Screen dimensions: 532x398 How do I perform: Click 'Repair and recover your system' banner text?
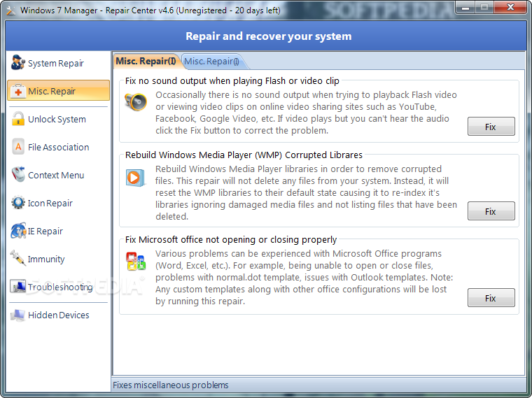pos(268,36)
